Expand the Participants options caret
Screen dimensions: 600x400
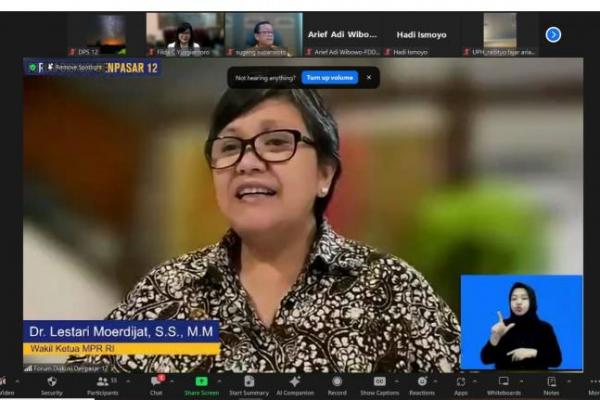128,381
